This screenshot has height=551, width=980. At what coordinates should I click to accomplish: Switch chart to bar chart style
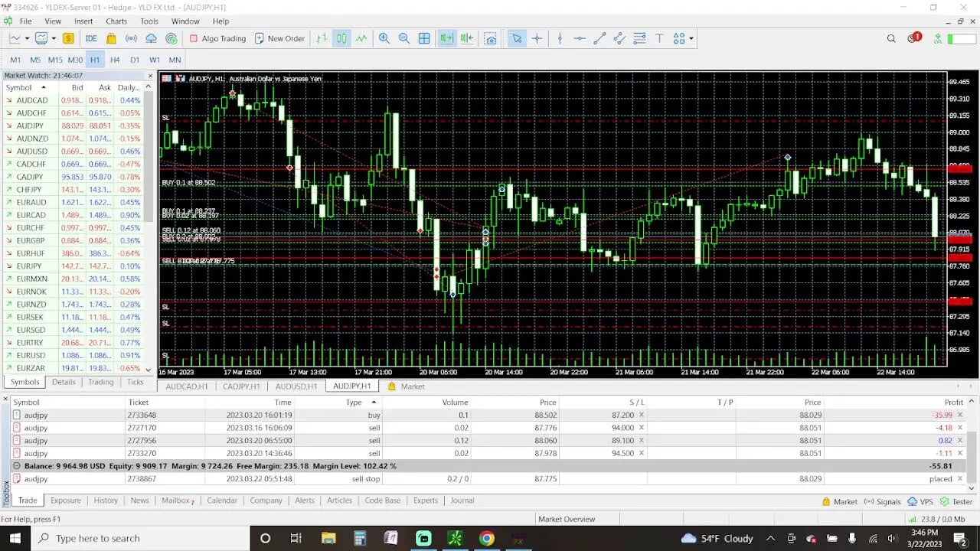pos(322,38)
